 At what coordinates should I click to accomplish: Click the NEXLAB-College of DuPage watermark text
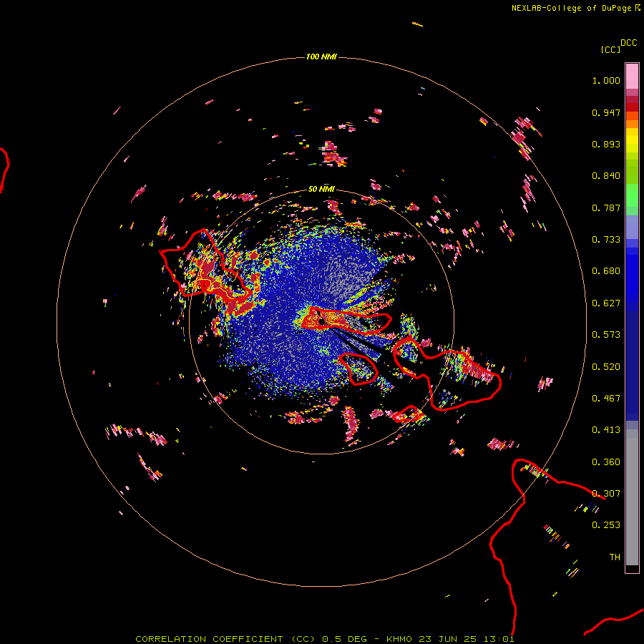pyautogui.click(x=575, y=8)
